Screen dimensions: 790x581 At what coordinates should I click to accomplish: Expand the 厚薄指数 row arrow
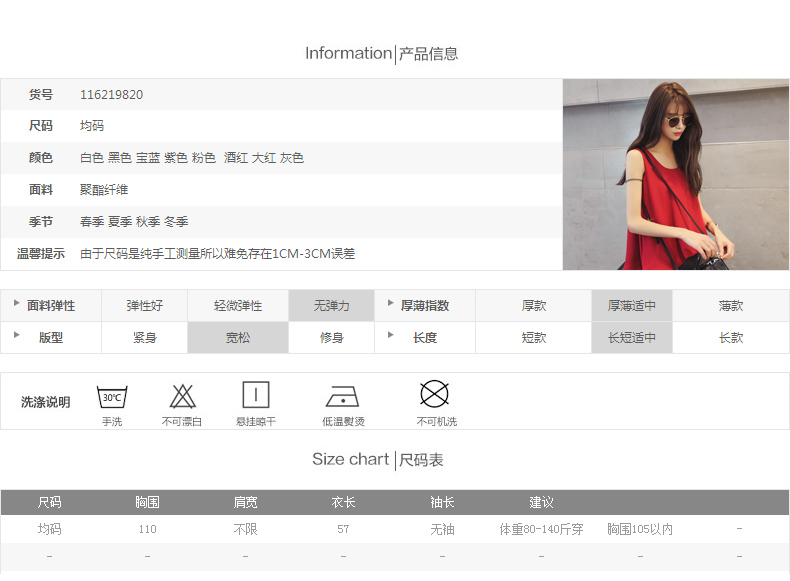click(391, 303)
